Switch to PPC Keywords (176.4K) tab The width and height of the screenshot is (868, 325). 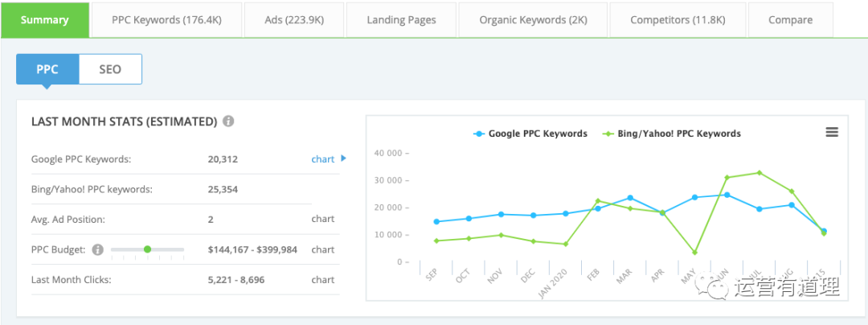tap(166, 20)
